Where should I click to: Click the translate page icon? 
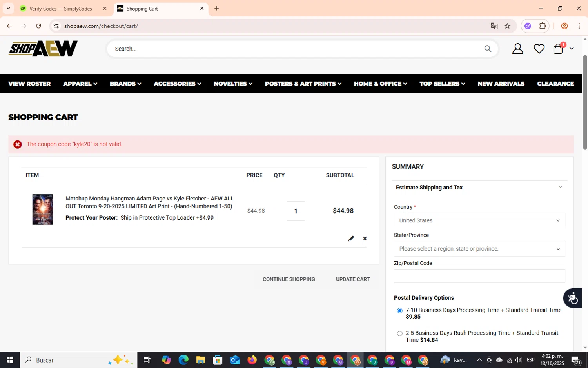(494, 26)
